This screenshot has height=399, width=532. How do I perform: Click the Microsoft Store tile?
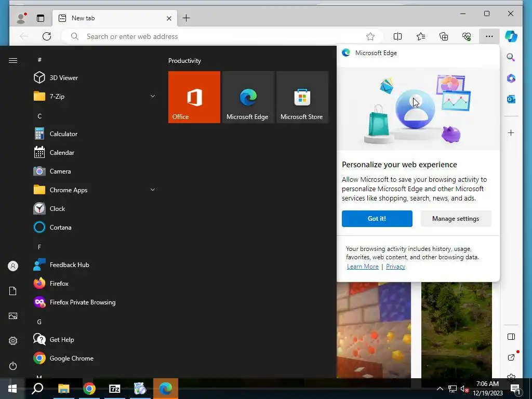coord(302,97)
